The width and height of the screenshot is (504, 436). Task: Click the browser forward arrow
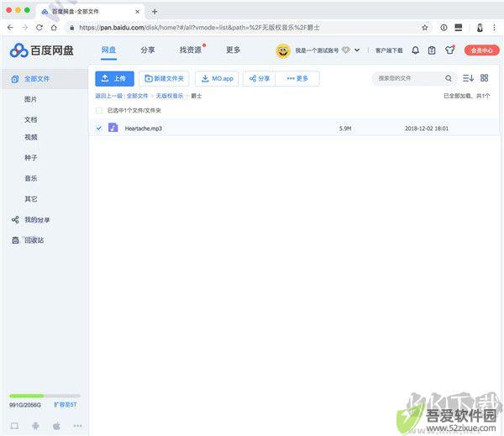pos(25,28)
